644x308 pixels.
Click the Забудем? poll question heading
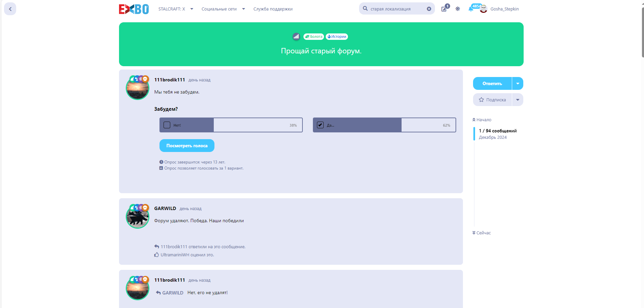tap(166, 109)
